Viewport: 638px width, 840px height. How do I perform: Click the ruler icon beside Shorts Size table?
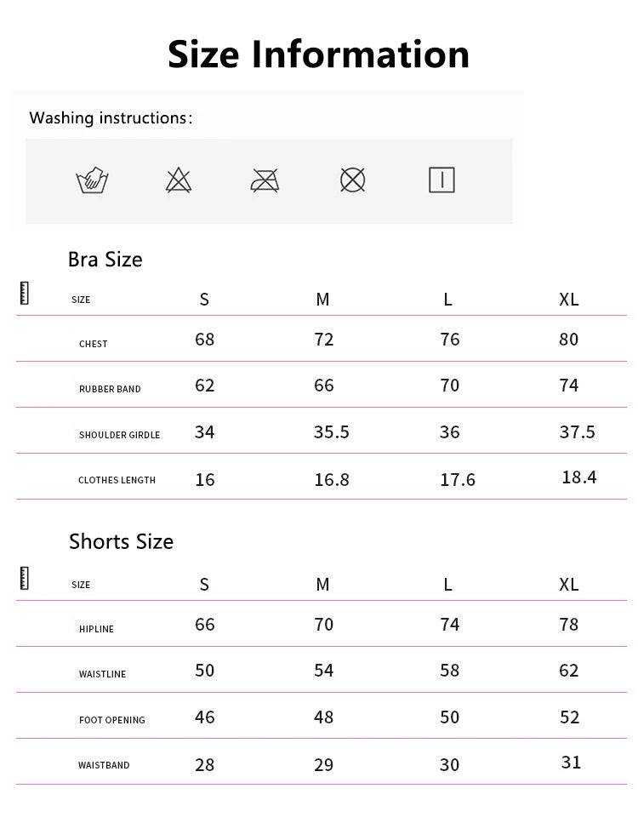(x=24, y=578)
